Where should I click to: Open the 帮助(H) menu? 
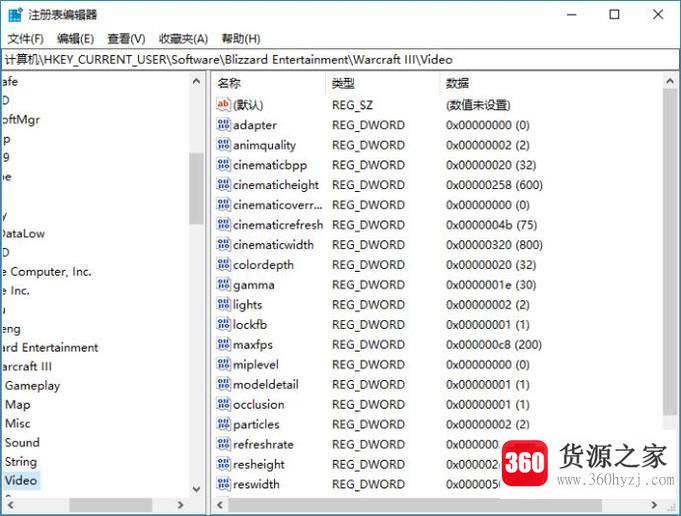(241, 39)
